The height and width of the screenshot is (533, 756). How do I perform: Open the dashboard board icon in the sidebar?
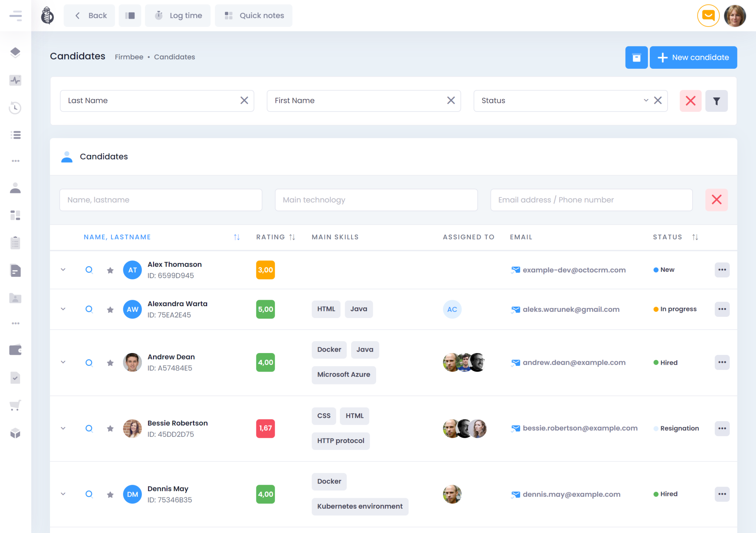point(15,215)
